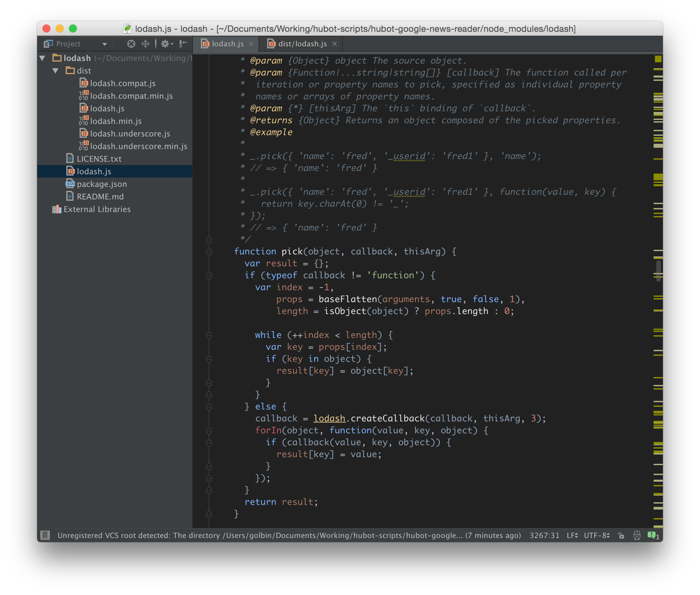Fold the doc comment end marker
The height and width of the screenshot is (595, 700).
coord(209,240)
